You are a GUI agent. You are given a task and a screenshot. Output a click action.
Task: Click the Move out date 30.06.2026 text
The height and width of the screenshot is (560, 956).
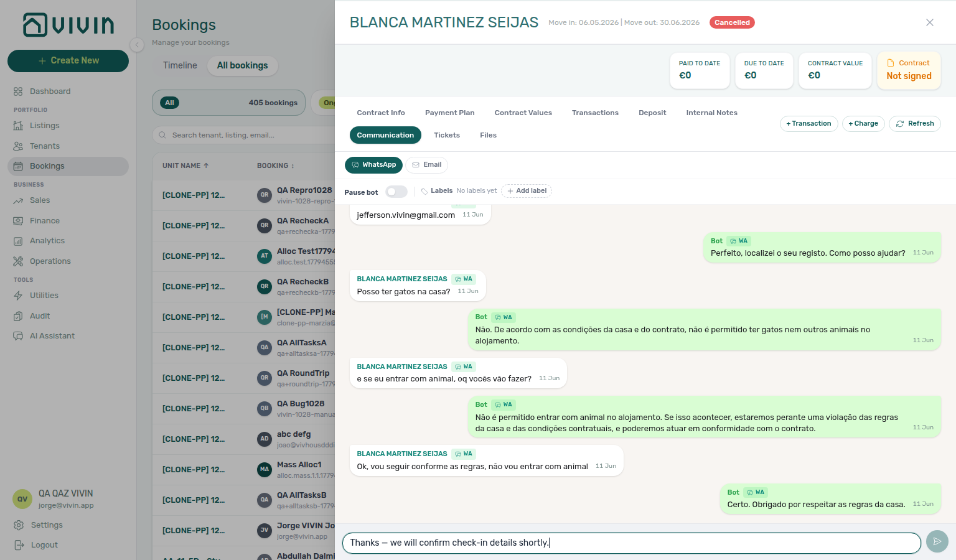662,22
